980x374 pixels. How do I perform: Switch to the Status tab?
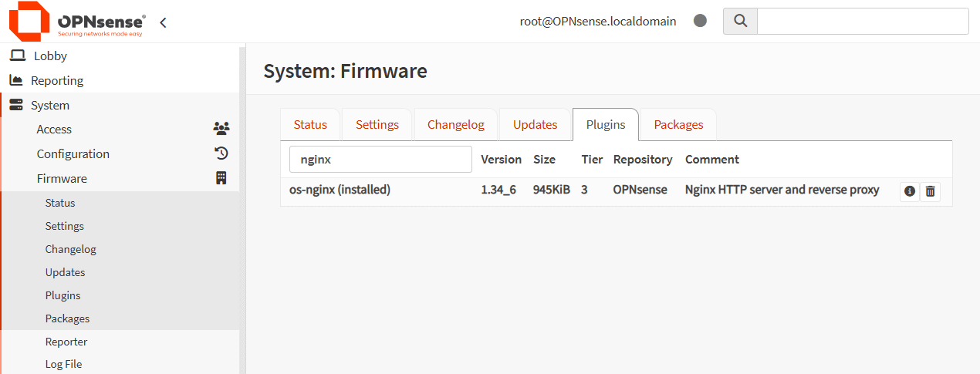(310, 124)
